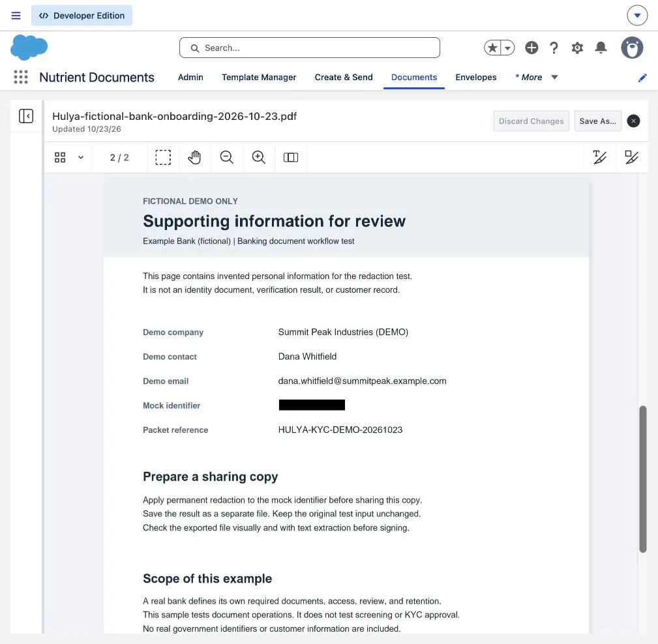Viewport: 658px width, 644px height.
Task: Focus the Search input field
Action: pyautogui.click(x=310, y=48)
